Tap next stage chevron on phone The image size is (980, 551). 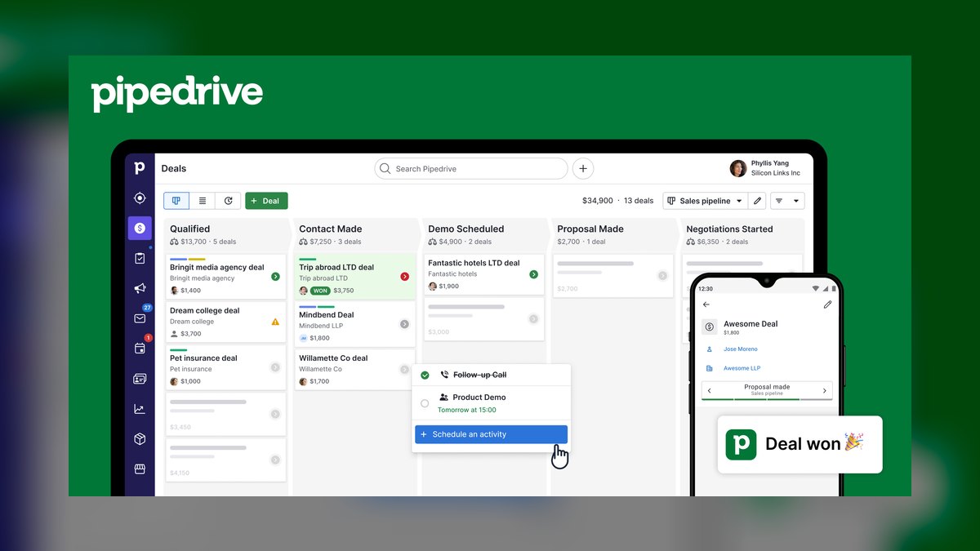pyautogui.click(x=825, y=391)
